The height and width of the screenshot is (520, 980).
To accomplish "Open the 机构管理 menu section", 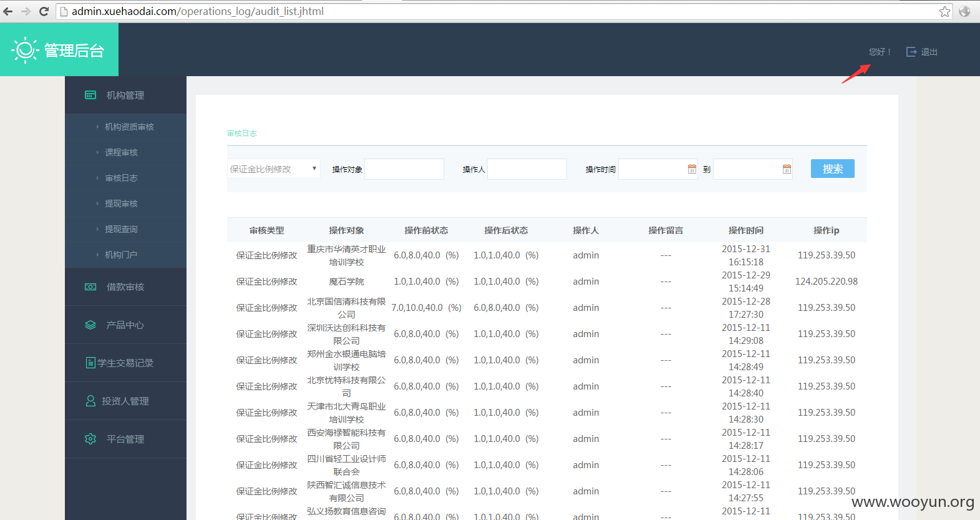I will click(x=125, y=95).
